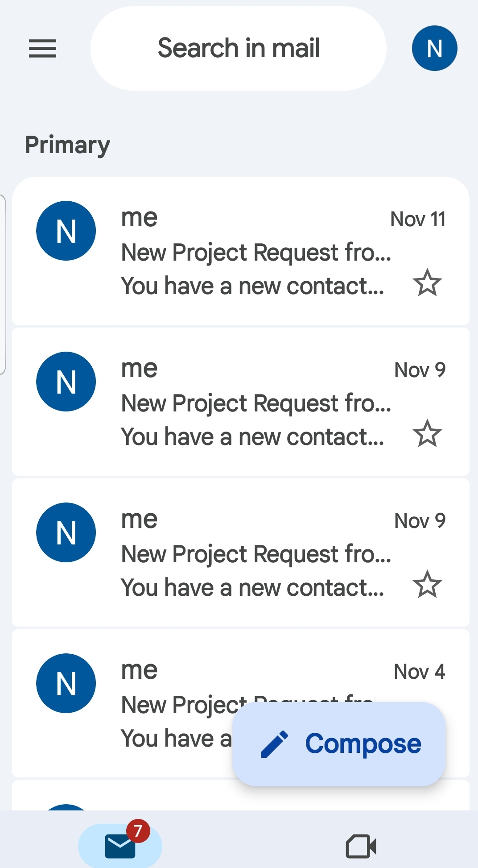This screenshot has width=478, height=868.
Task: Open first Nov 9 New Project Request email
Action: (256, 403)
